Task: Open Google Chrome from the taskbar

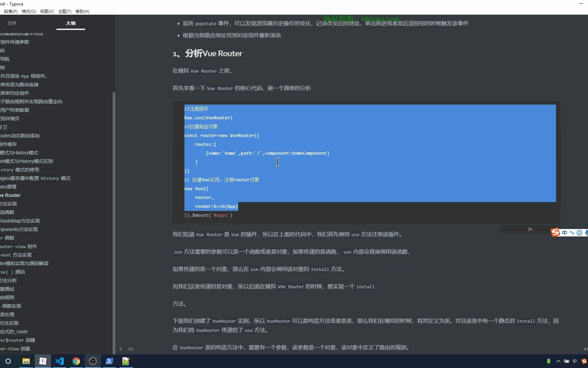Action: coord(76,361)
